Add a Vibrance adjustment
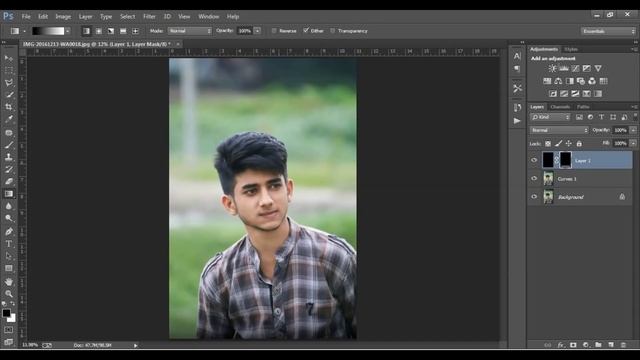This screenshot has height=360, width=640. (598, 69)
